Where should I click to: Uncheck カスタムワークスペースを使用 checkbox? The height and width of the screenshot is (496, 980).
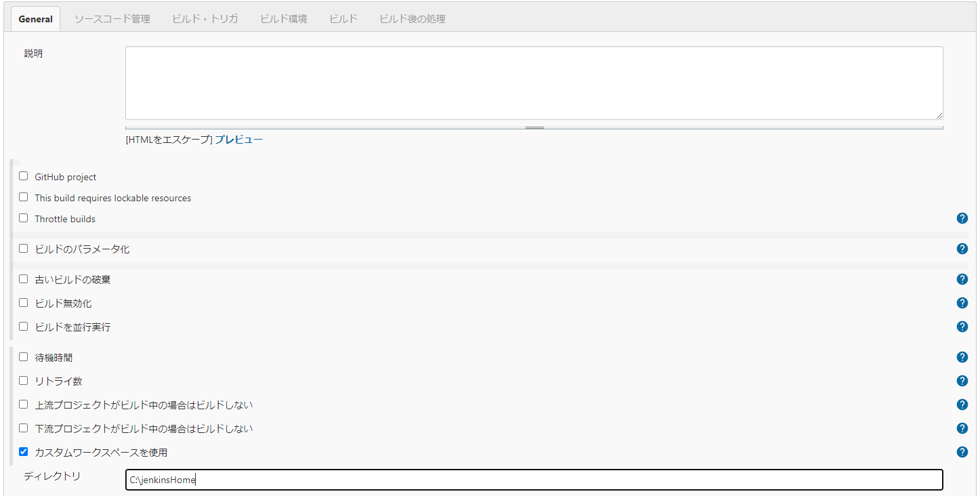(24, 451)
